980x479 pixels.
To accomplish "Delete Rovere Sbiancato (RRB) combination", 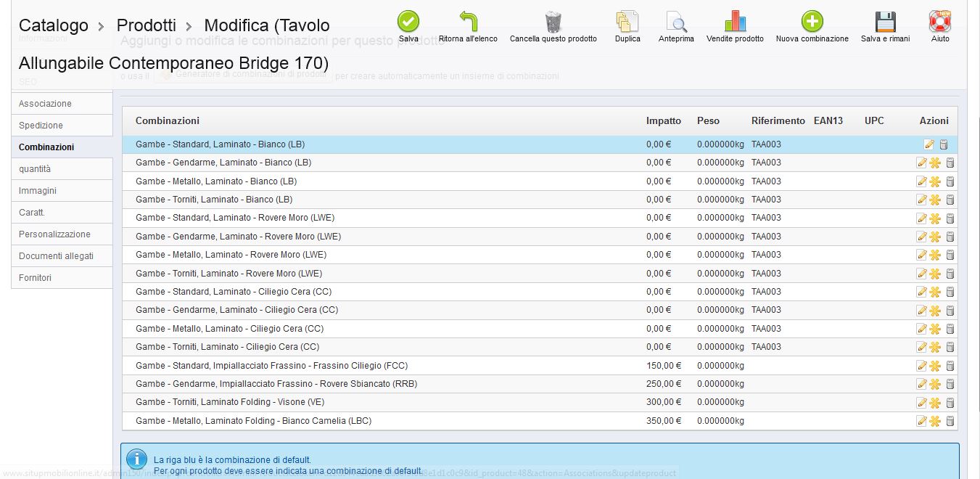I will [950, 384].
